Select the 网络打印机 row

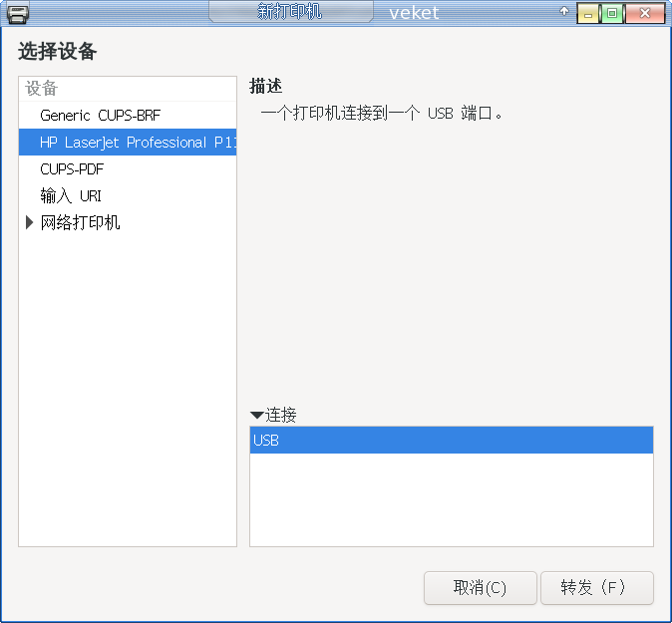coord(128,223)
